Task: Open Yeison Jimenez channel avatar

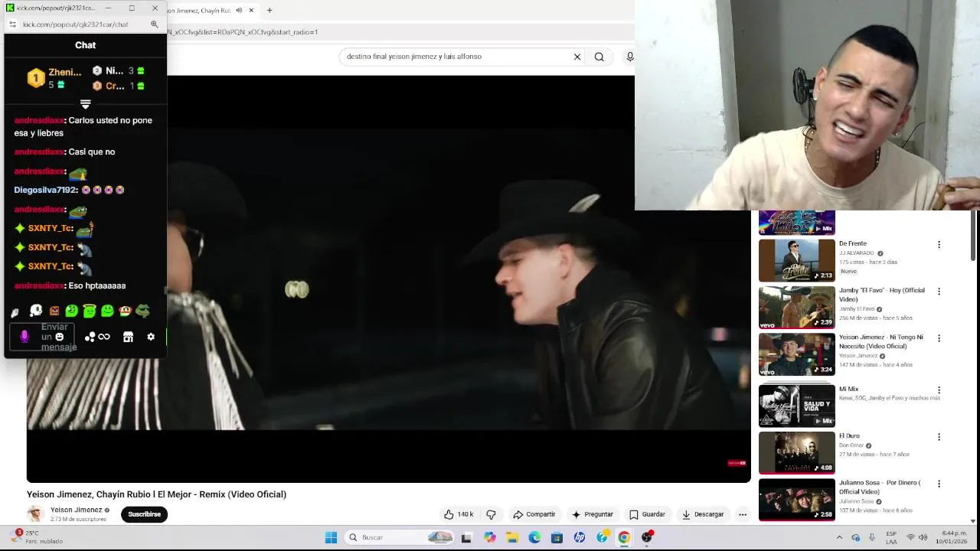Action: click(35, 514)
